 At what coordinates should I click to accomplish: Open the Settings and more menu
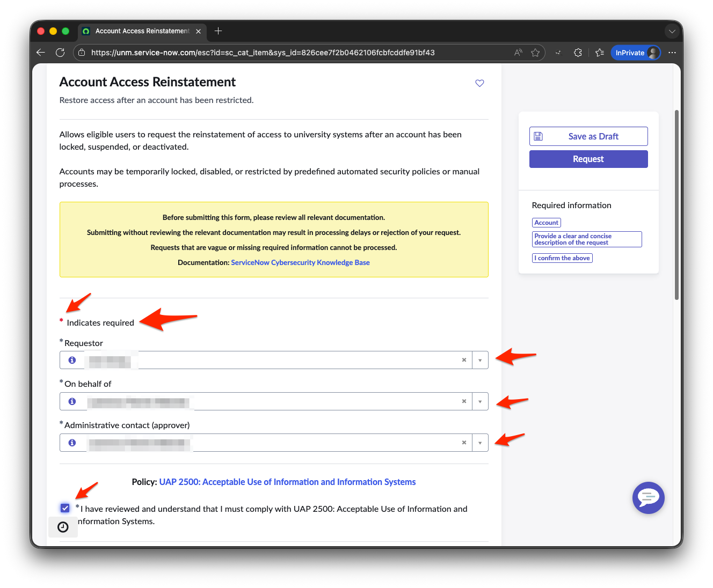(672, 53)
